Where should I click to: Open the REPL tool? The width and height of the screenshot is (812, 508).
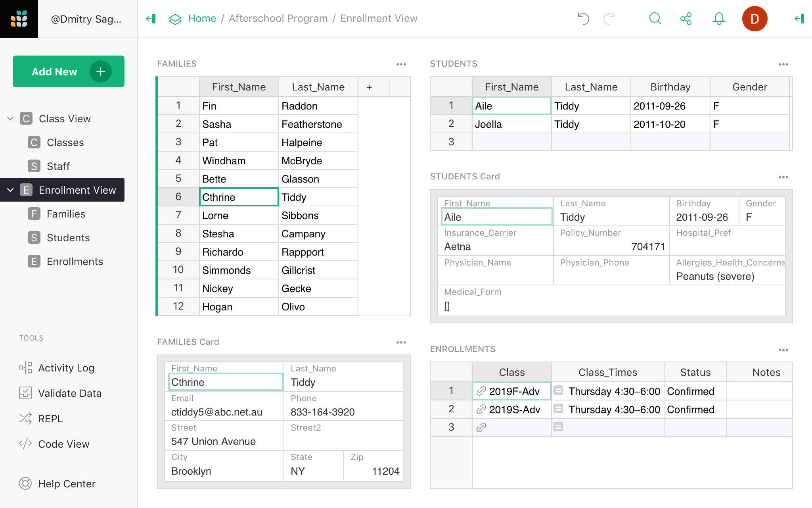pos(50,418)
